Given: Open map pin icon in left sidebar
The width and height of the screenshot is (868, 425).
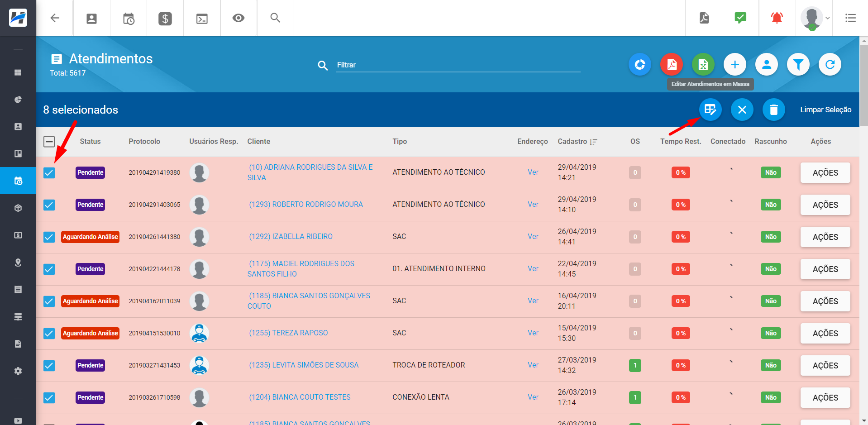Looking at the screenshot, I should pyautogui.click(x=18, y=263).
